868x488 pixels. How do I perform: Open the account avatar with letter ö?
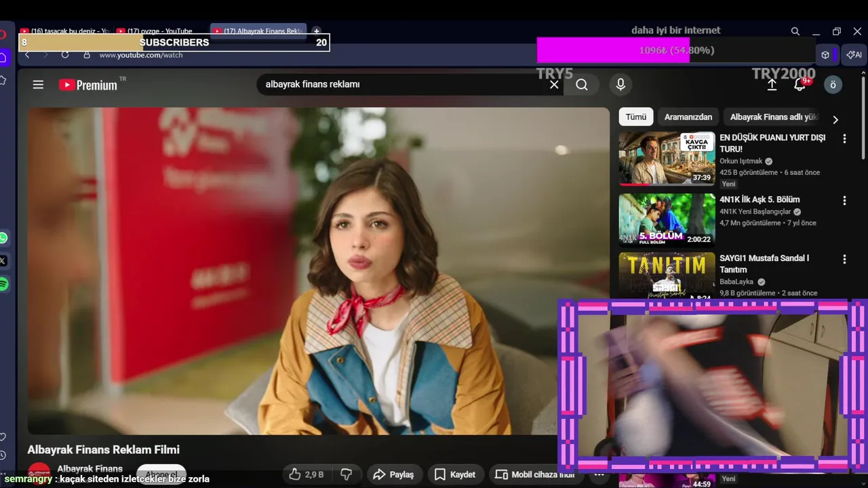(x=833, y=85)
